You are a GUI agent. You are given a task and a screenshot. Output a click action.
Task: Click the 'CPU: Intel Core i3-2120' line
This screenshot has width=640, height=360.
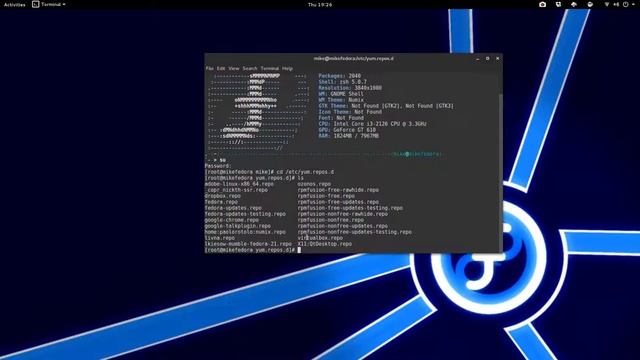[x=372, y=124]
